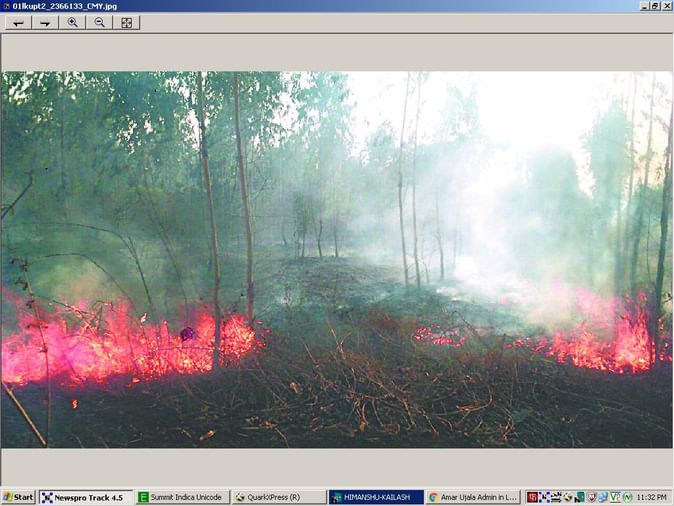Viewport: 674px width, 506px height.
Task: Zoom in with the magnifier plus icon
Action: point(72,22)
